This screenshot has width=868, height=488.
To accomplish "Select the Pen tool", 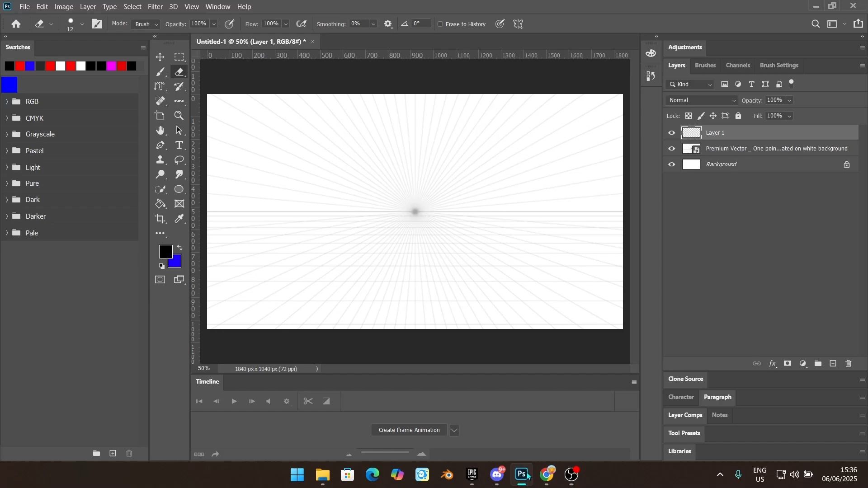I will [x=160, y=145].
